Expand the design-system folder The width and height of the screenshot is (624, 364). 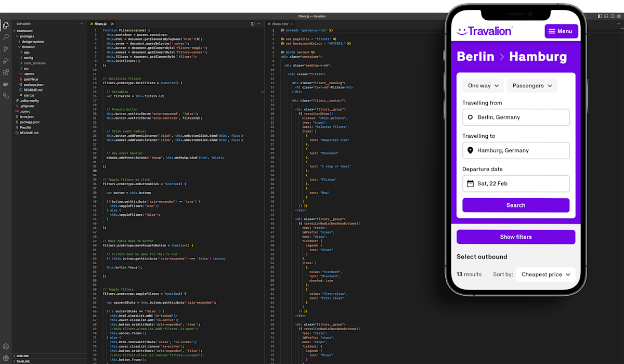tap(32, 42)
